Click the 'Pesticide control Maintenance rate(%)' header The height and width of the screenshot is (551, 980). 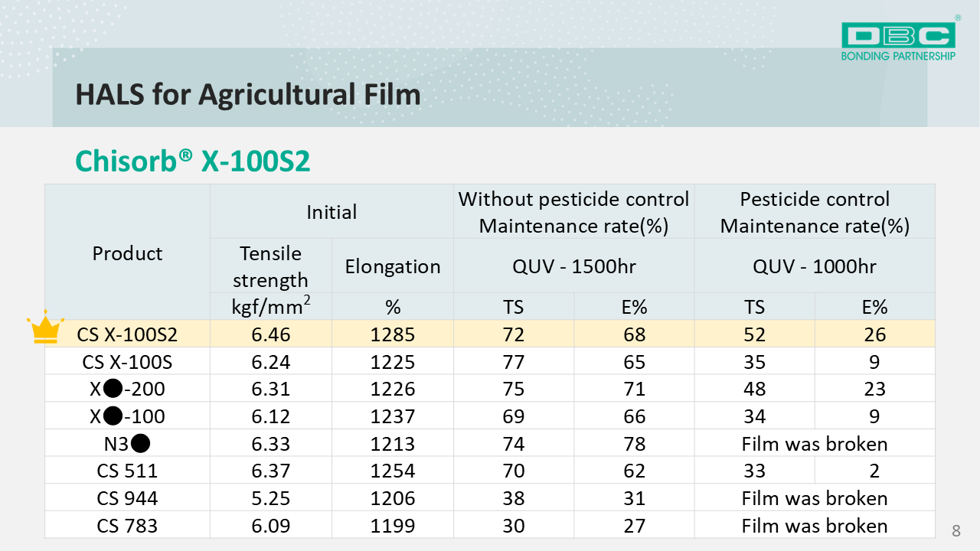(x=815, y=212)
